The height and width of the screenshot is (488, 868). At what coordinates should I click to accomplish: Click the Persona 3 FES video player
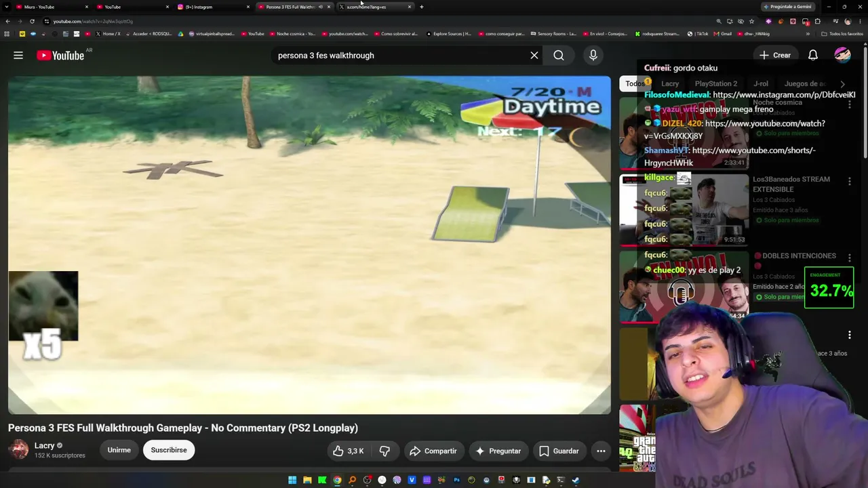[309, 245]
